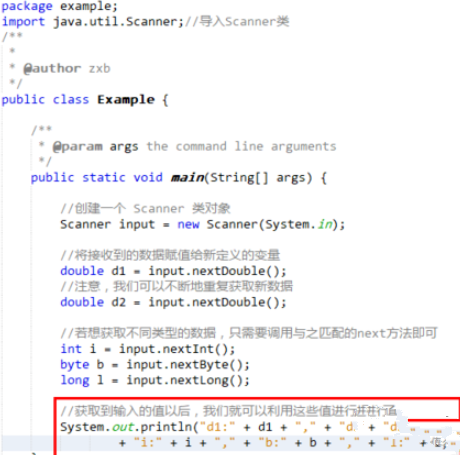Image resolution: width=460 pixels, height=455 pixels.
Task: Click the 'package example;' line
Action: point(60,6)
